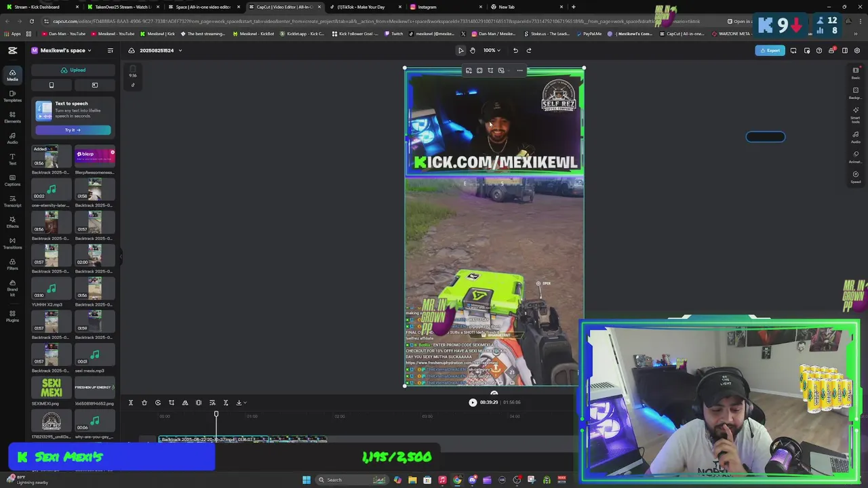The image size is (868, 488).
Task: Open the Plugins panel
Action: [12, 316]
